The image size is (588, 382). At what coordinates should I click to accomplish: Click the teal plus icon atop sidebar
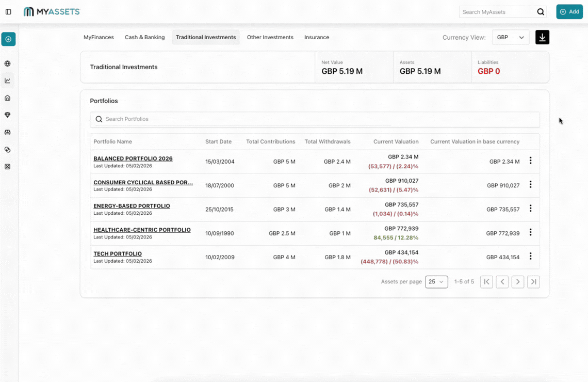tap(8, 39)
